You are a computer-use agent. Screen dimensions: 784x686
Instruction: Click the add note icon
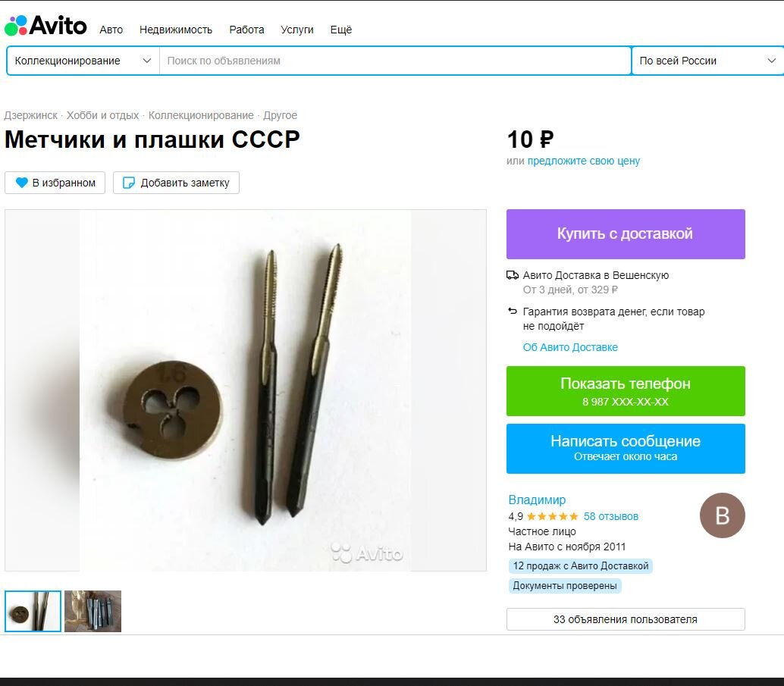click(128, 183)
